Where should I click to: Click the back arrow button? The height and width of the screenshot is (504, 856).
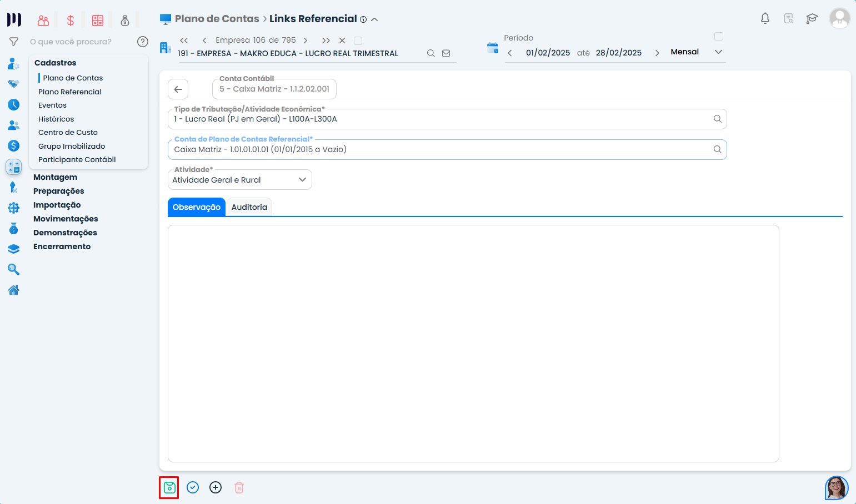[178, 89]
